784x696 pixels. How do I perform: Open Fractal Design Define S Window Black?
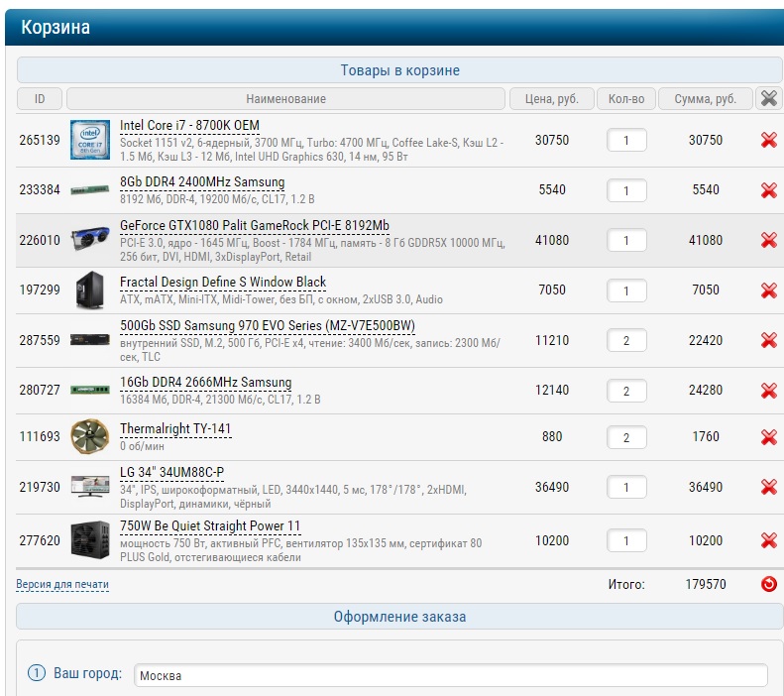[x=223, y=282]
